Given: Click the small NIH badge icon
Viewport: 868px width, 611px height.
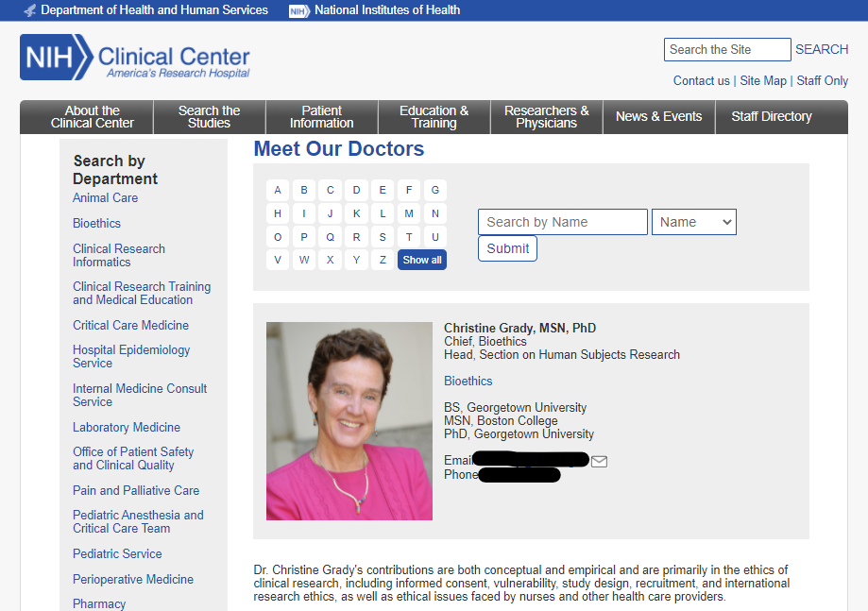Looking at the screenshot, I should point(298,10).
